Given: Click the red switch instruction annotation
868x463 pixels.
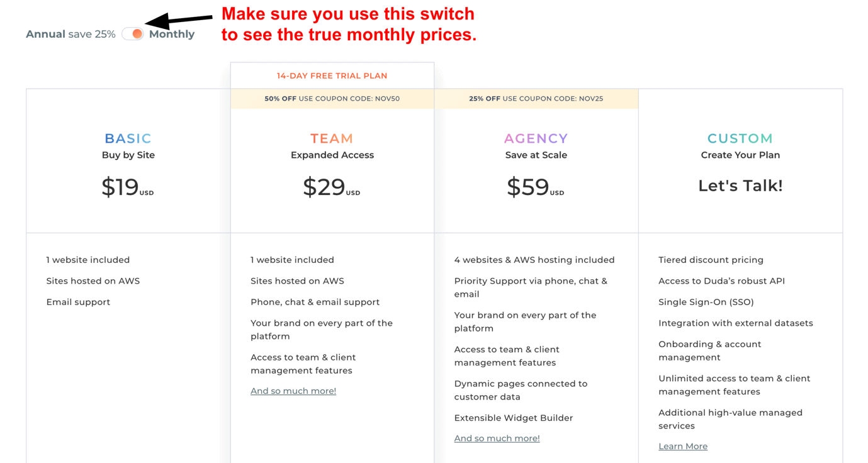Looking at the screenshot, I should [349, 24].
